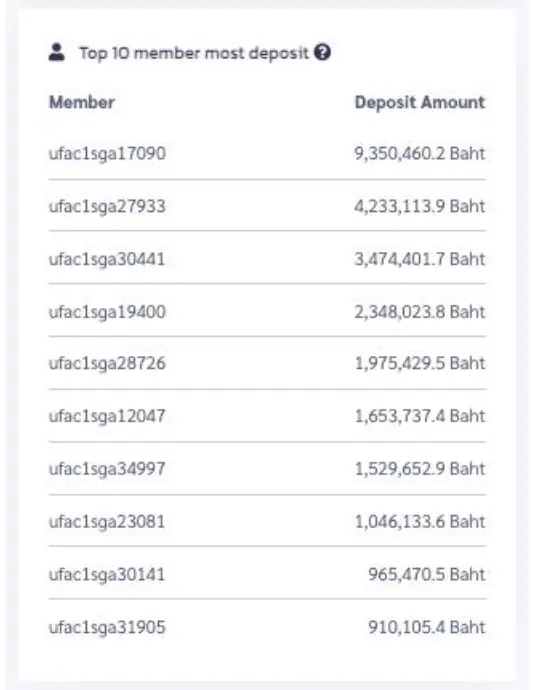The image size is (534, 690).
Task: Open member ufac1sga30441
Action: point(107,259)
